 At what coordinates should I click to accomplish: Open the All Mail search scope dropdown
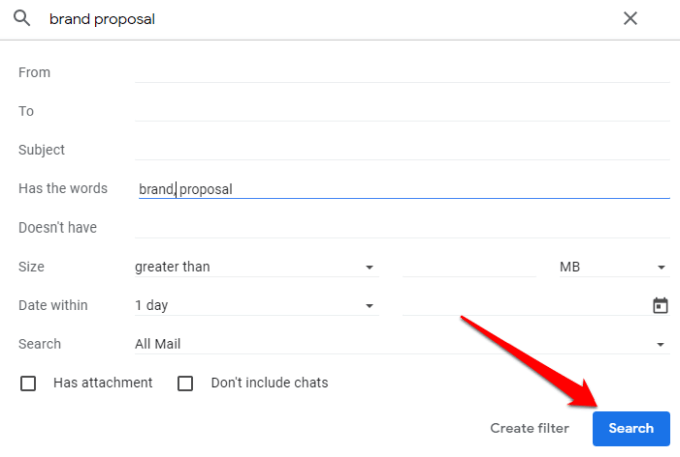[x=400, y=344]
